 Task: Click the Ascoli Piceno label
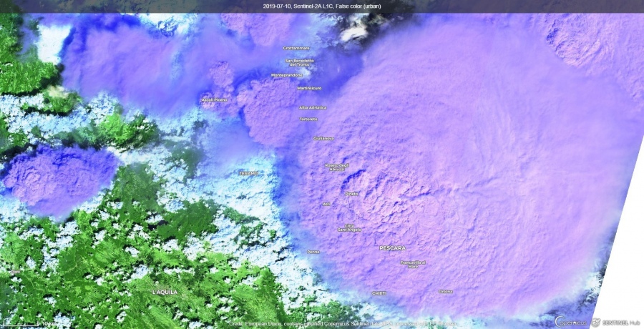point(213,99)
